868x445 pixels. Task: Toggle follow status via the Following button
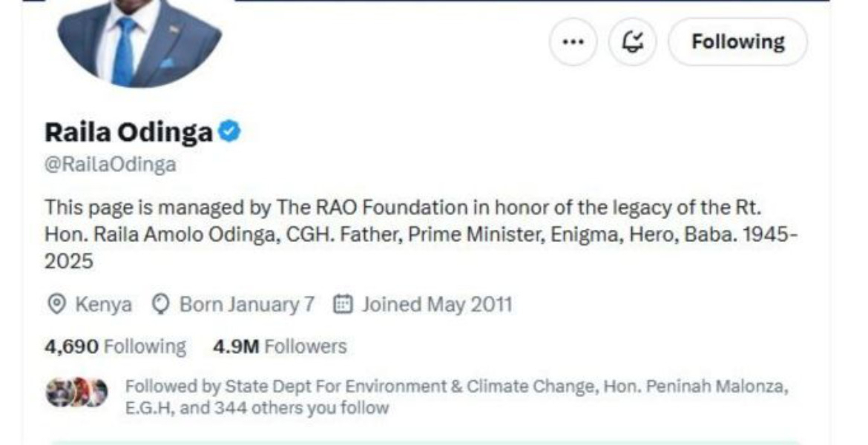click(736, 42)
